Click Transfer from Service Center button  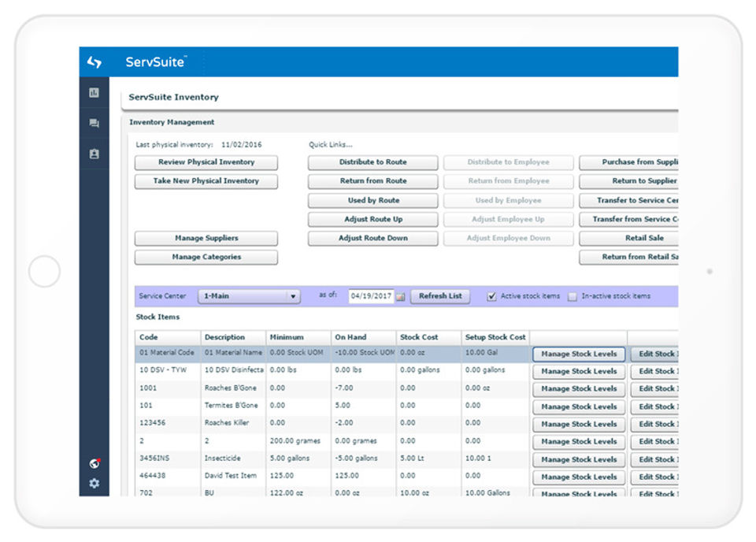[628, 220]
